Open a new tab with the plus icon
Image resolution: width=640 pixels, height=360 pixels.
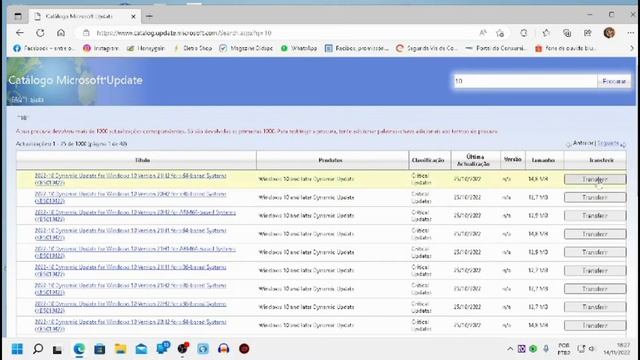point(149,16)
